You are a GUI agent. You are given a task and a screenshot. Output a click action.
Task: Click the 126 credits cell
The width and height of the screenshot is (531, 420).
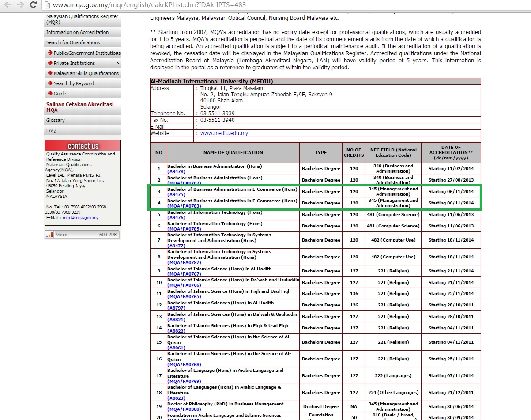[354, 305]
